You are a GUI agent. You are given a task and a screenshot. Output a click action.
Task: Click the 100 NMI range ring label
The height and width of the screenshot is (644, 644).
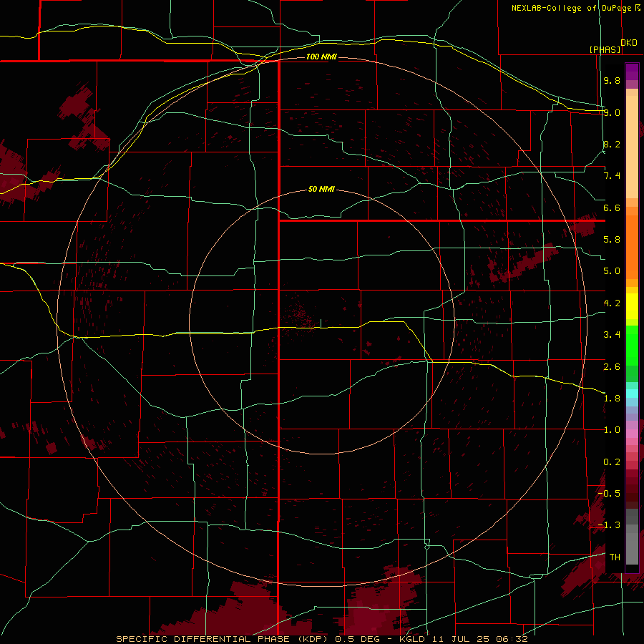coord(321,57)
